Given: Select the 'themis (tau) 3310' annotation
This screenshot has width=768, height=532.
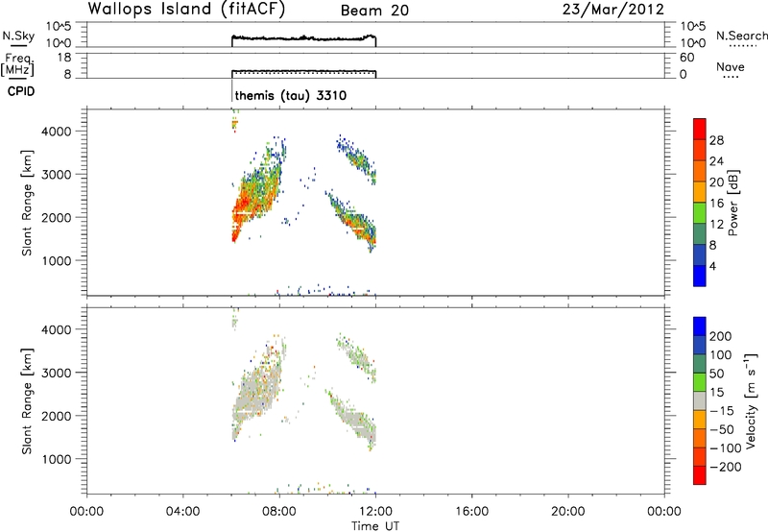Looking at the screenshot, I should [x=291, y=95].
